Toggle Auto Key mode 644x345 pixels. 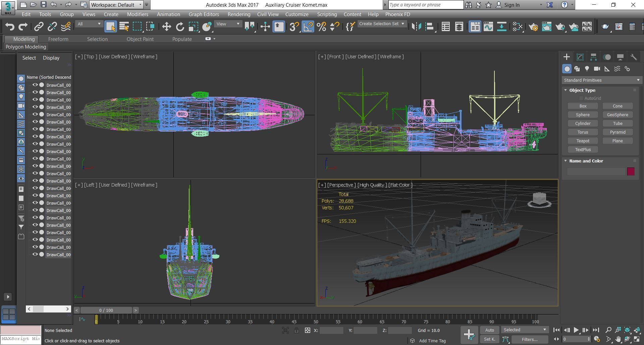(x=489, y=330)
